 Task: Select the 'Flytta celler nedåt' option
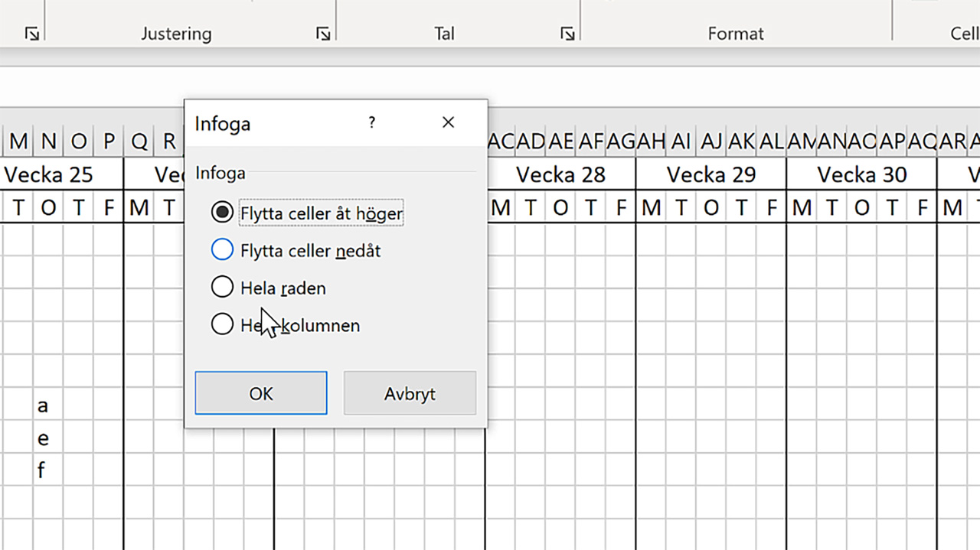(222, 249)
